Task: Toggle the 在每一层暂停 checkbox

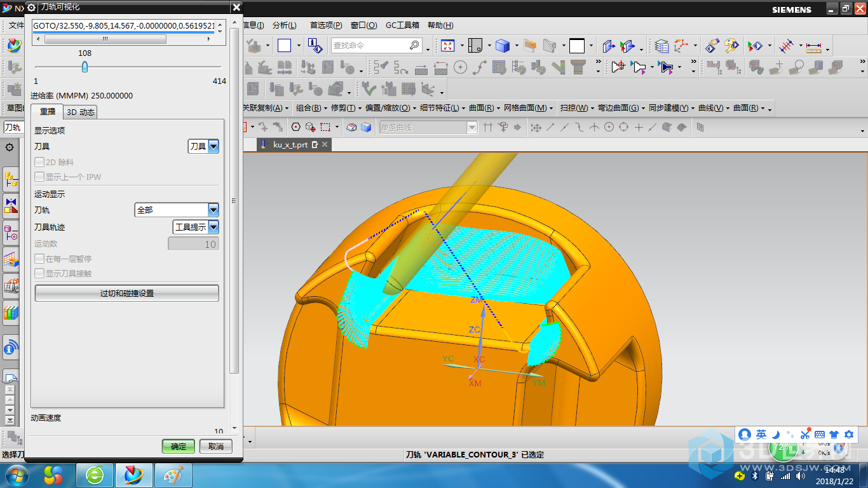Action: pyautogui.click(x=39, y=259)
